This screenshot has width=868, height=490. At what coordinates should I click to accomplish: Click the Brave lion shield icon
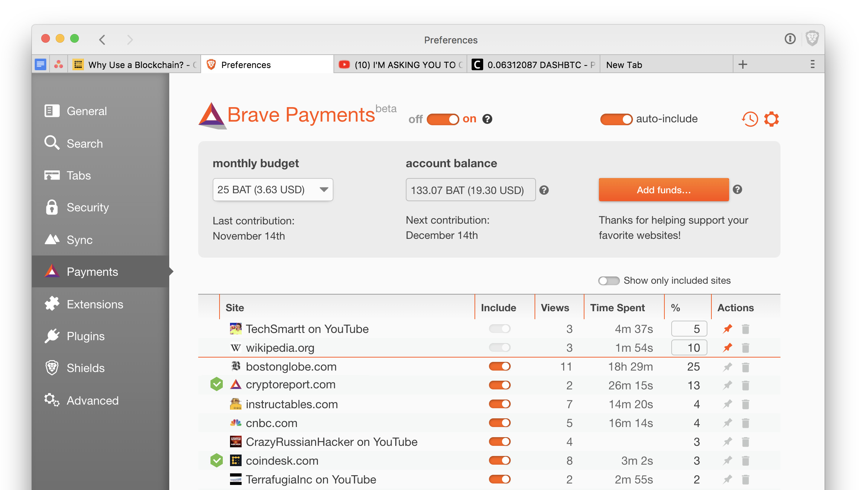click(x=812, y=39)
